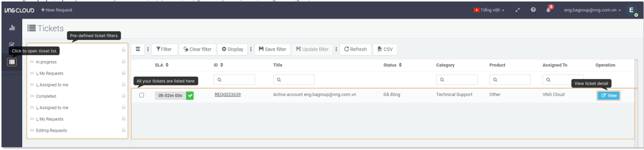Image resolution: width=644 pixels, height=150 pixels.
Task: Open ticket link REQ0023639
Action: click(228, 95)
